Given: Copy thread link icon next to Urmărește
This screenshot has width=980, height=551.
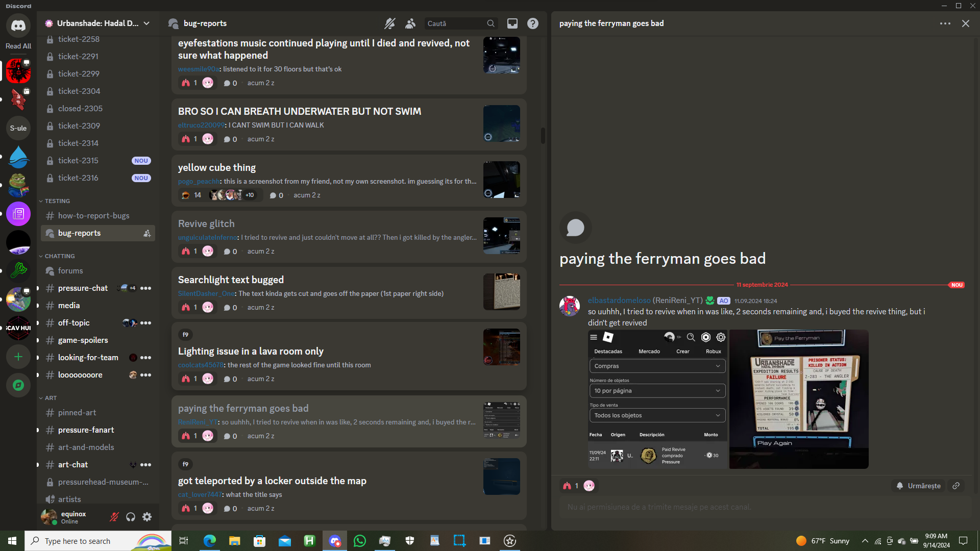Looking at the screenshot, I should (956, 486).
